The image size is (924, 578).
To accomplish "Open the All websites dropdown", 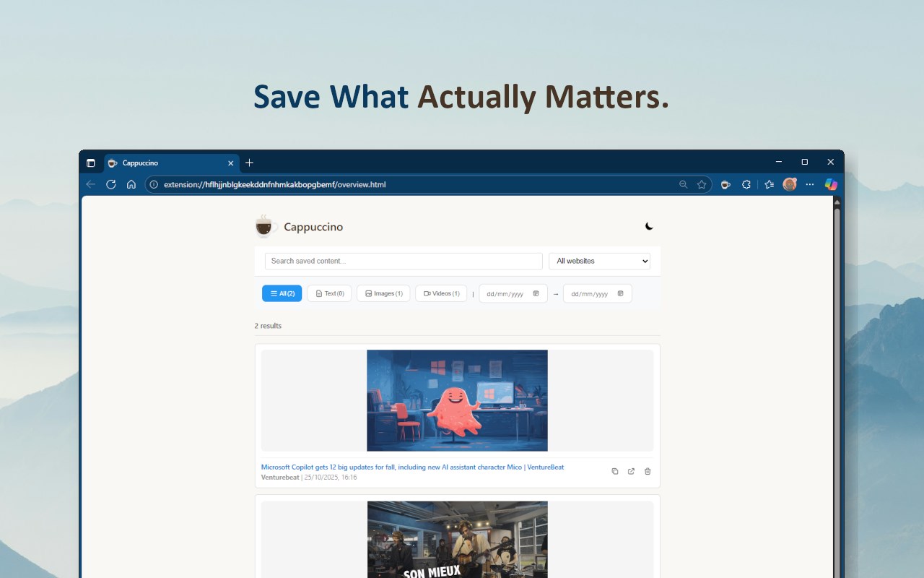I will click(599, 261).
